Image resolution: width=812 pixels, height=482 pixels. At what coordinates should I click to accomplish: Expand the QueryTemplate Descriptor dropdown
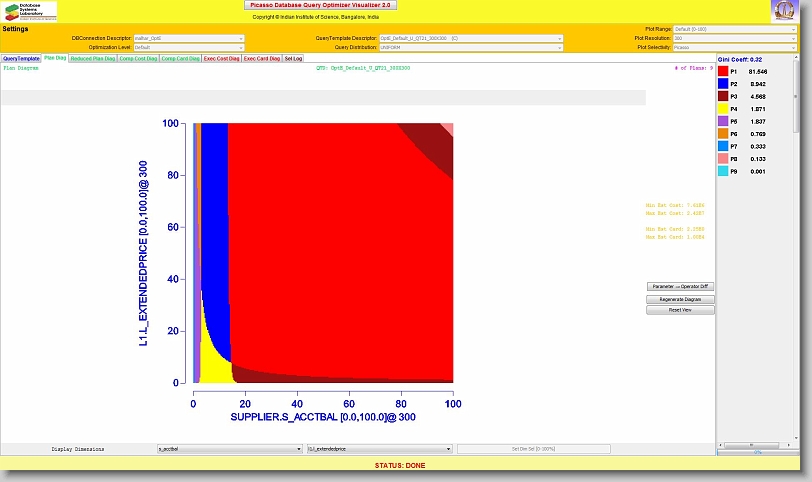click(x=470, y=38)
